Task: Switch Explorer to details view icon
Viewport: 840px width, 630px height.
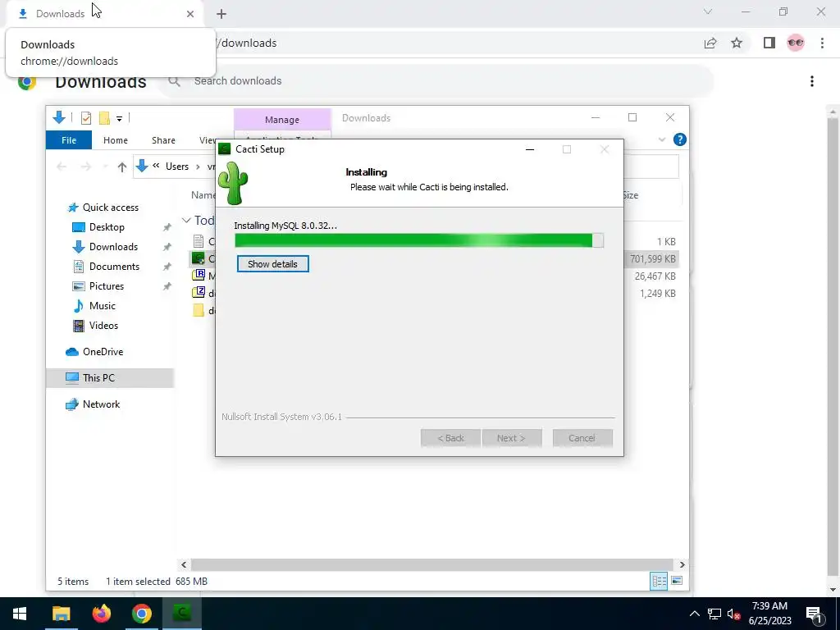Action: tap(659, 582)
